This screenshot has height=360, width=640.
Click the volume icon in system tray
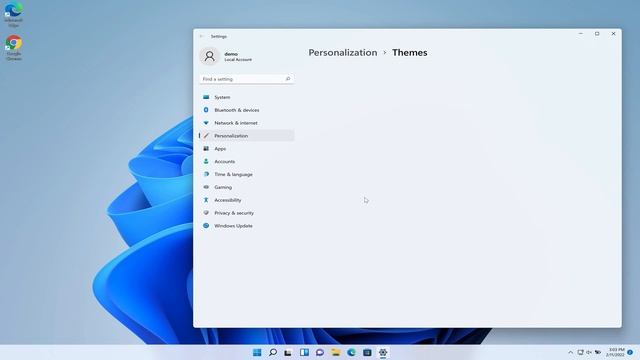click(x=589, y=352)
